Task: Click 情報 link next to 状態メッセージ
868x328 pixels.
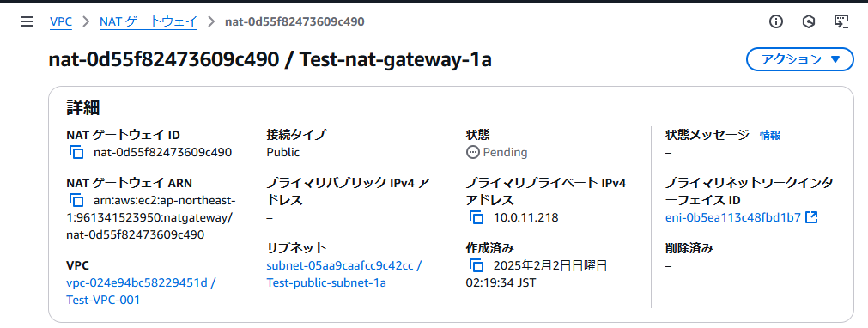Action: click(x=770, y=135)
